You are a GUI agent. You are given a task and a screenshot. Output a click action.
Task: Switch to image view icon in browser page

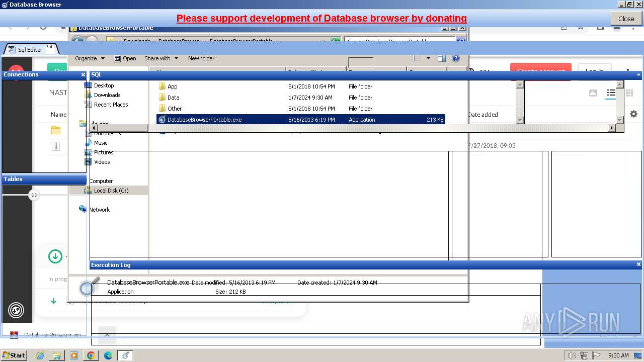[x=593, y=93]
